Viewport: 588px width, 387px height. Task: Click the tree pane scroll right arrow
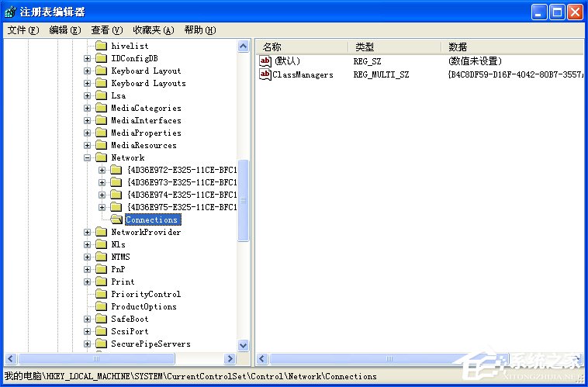[x=230, y=359]
